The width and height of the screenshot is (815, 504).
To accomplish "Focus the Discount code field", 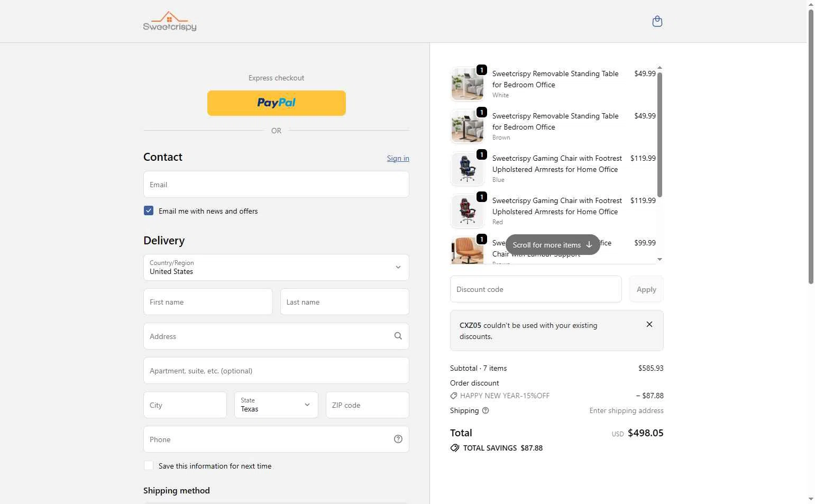I will coord(536,289).
